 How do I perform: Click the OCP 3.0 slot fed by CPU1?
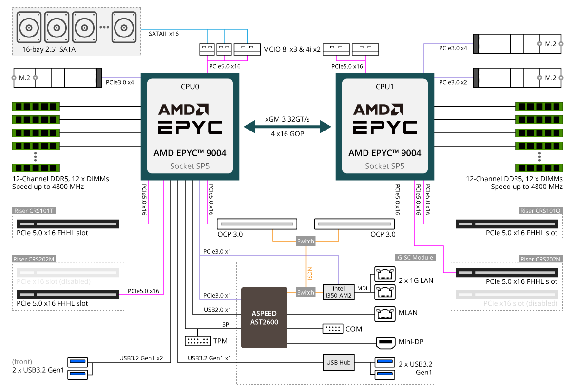tap(355, 224)
